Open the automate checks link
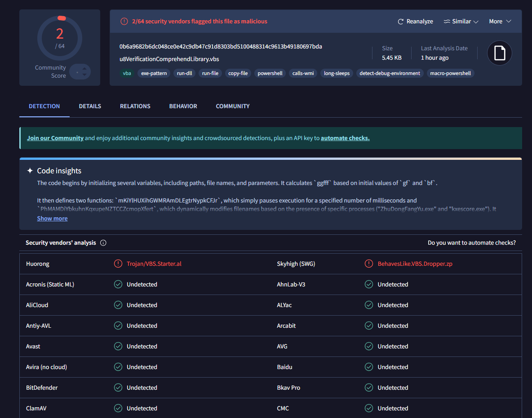Screen dimensions: 532x418 tap(345, 138)
